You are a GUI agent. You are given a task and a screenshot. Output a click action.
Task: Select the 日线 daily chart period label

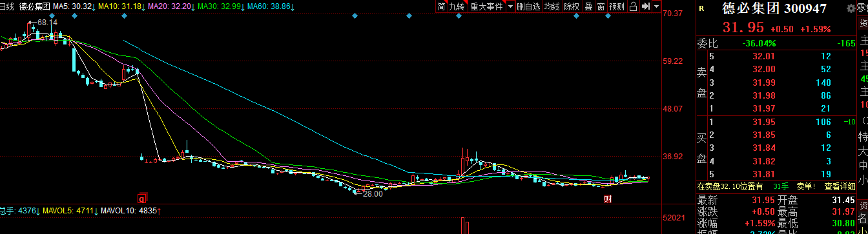tap(7, 6)
